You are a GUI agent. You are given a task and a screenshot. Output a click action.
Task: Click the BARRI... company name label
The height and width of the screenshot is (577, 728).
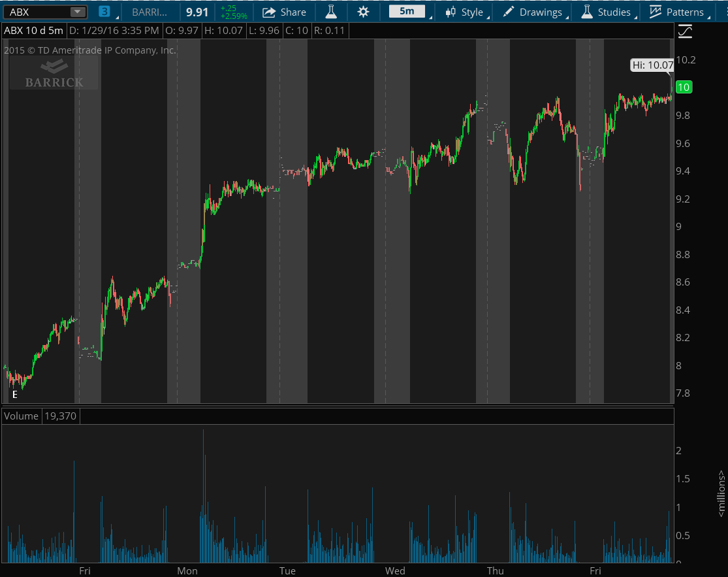[150, 12]
